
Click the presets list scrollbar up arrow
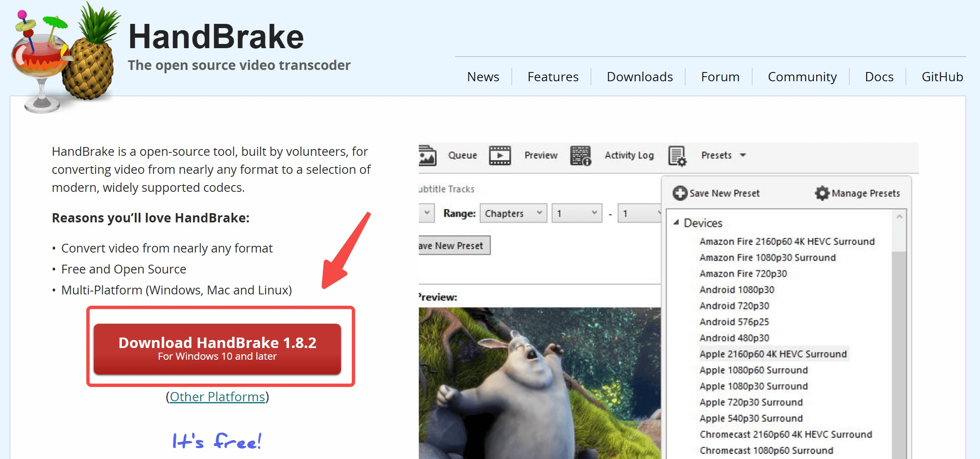tap(899, 217)
